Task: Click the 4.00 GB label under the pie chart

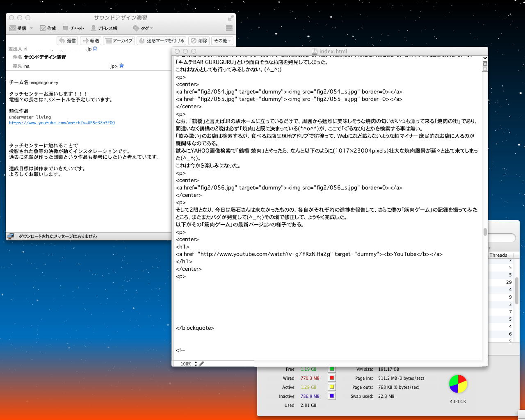Action: [458, 402]
